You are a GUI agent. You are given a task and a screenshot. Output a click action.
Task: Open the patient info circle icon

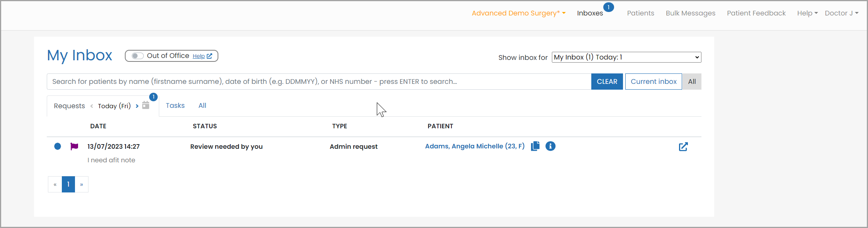click(550, 146)
